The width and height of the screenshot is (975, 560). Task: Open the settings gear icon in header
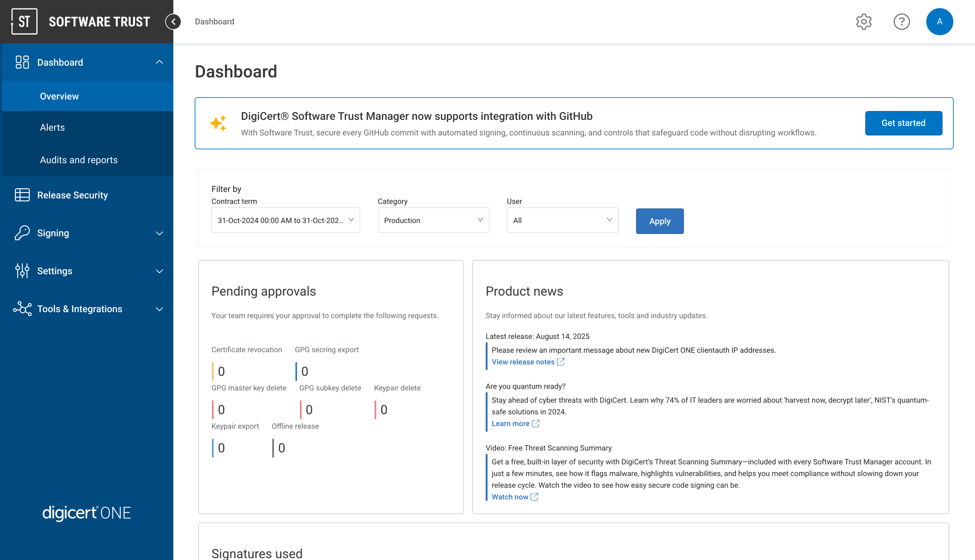[864, 22]
